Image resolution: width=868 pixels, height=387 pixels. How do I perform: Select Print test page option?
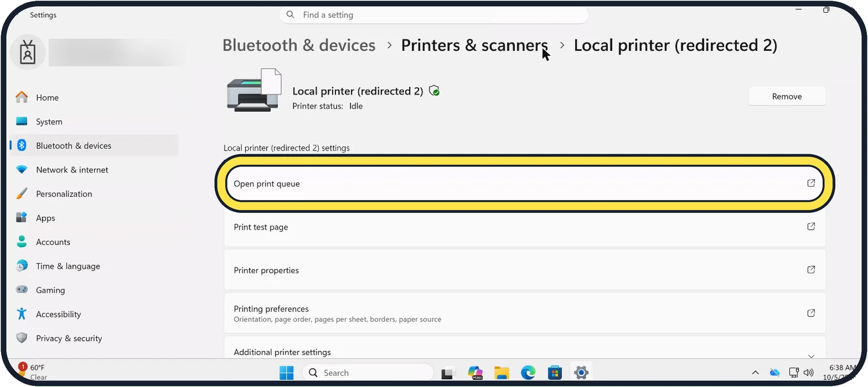click(525, 227)
